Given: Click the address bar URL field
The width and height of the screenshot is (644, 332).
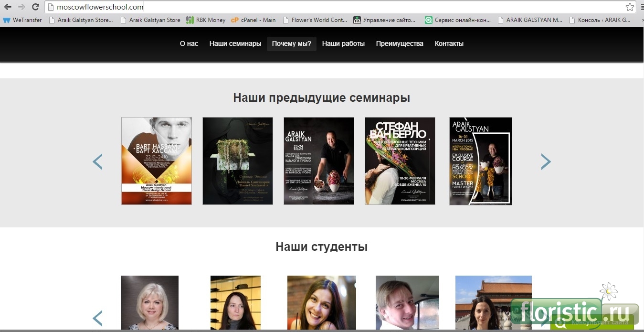Looking at the screenshot, I should pos(334,7).
